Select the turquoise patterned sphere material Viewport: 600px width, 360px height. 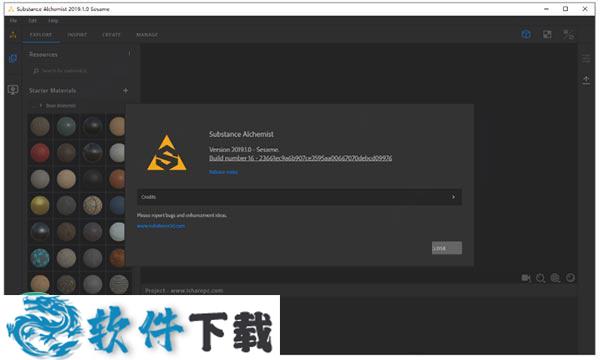point(40,257)
